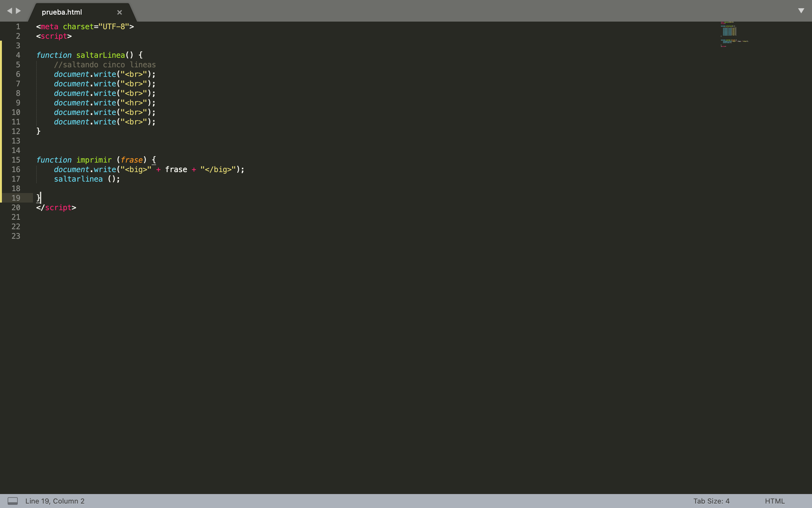Click the "</big>" string on line 16
Viewport: 812px width, 508px height.
(218, 169)
